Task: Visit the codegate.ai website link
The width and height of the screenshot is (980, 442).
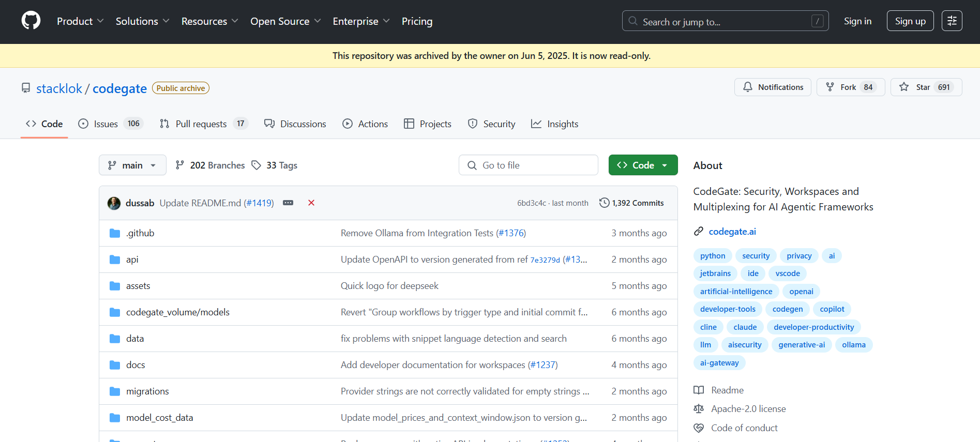Action: (x=732, y=231)
